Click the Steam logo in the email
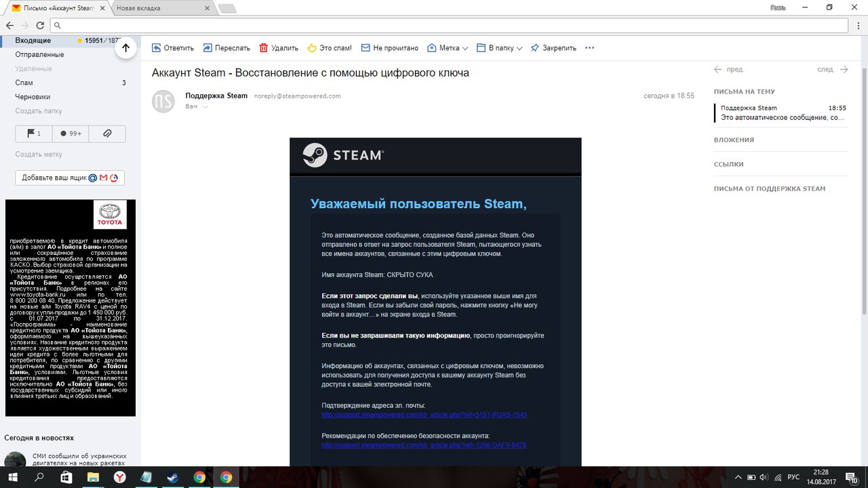 click(343, 155)
